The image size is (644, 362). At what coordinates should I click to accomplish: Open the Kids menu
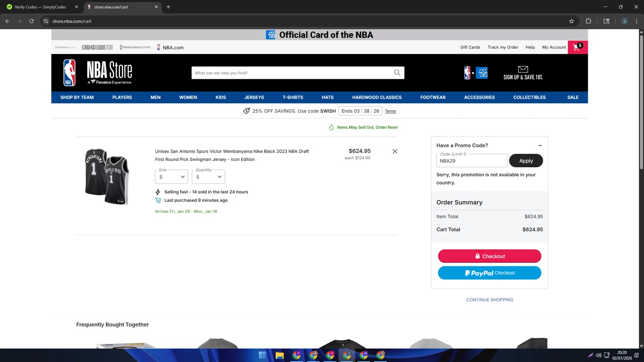[221, 97]
